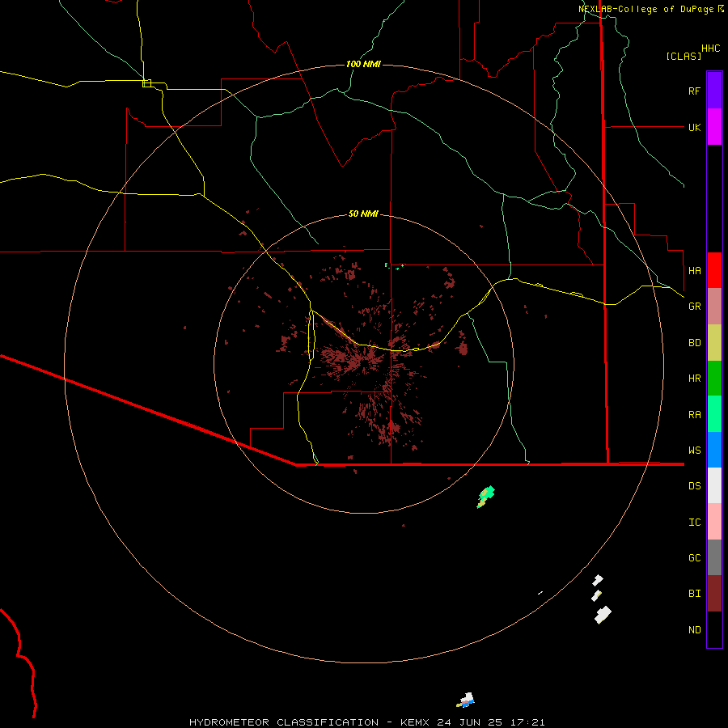This screenshot has width=728, height=728.
Task: Pick the HR green legend swatch
Action: [714, 379]
